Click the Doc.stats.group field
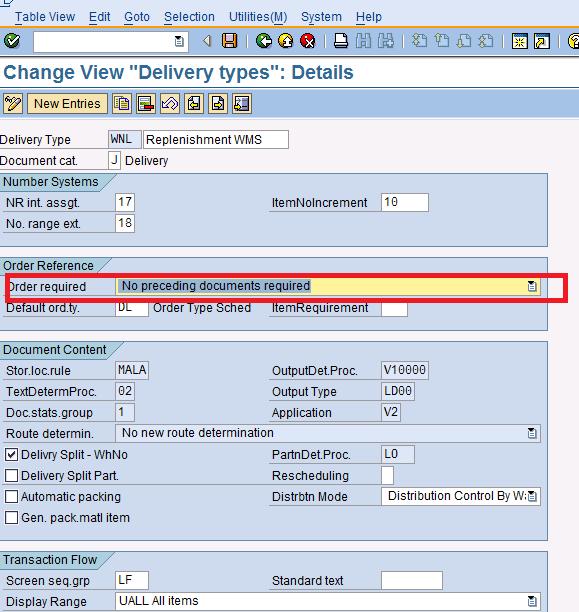This screenshot has height=612, width=579. point(125,412)
